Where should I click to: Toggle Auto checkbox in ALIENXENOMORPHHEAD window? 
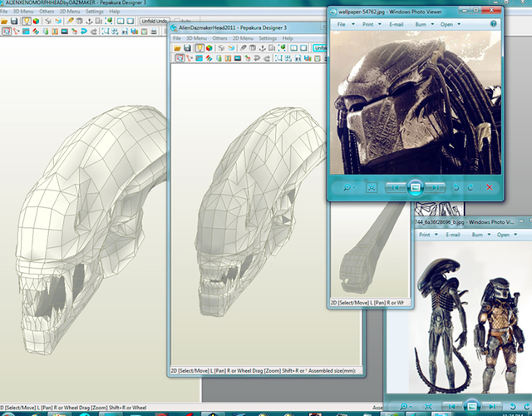(x=177, y=21)
